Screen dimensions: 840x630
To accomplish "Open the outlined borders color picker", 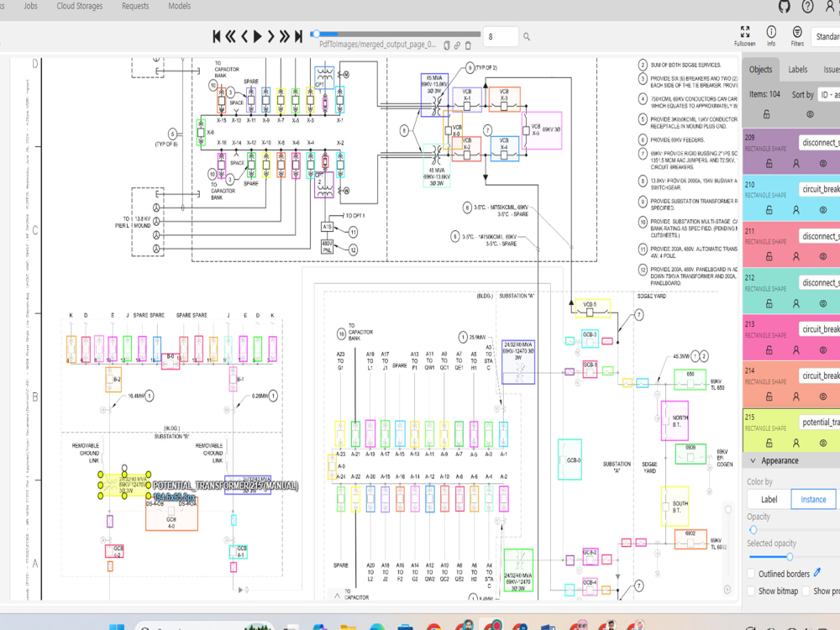I will tap(817, 573).
